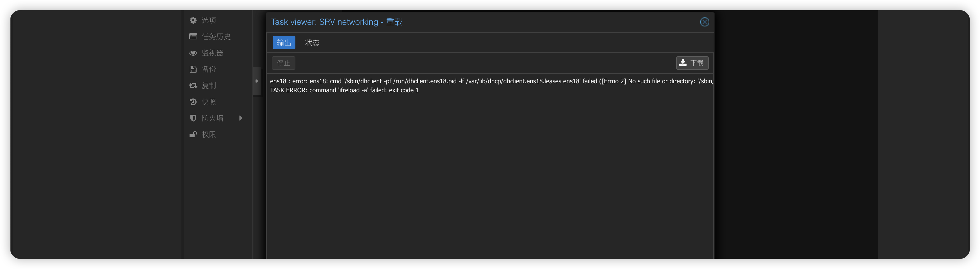980x269 pixels.
Task: Close the Task viewer dialog
Action: click(705, 22)
